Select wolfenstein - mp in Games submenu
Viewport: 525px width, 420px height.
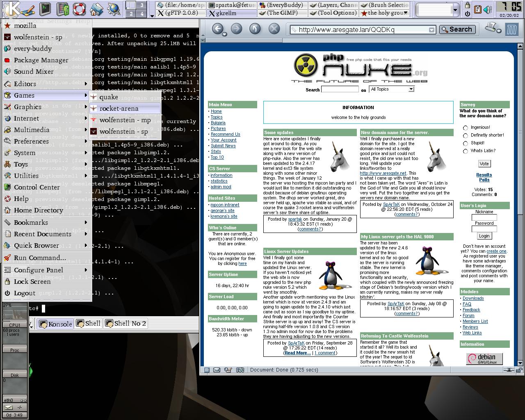point(125,120)
